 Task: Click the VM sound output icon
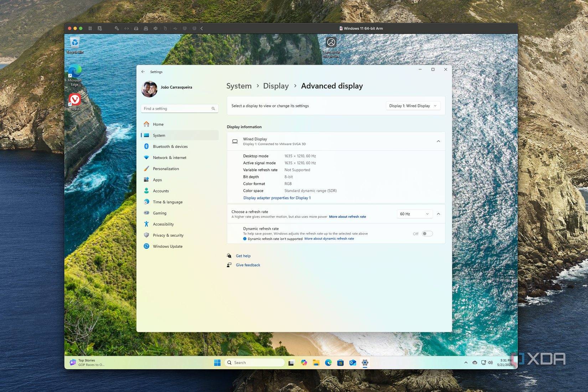coord(155,28)
